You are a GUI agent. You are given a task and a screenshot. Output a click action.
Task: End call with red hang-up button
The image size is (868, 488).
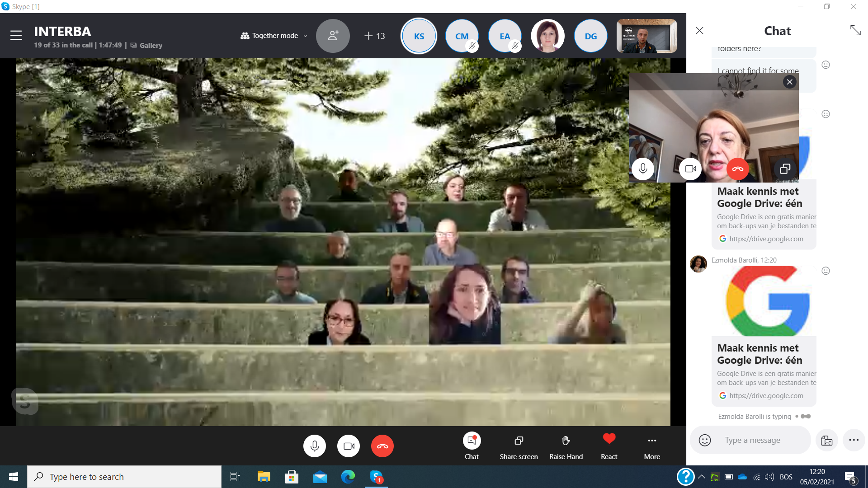click(x=382, y=446)
